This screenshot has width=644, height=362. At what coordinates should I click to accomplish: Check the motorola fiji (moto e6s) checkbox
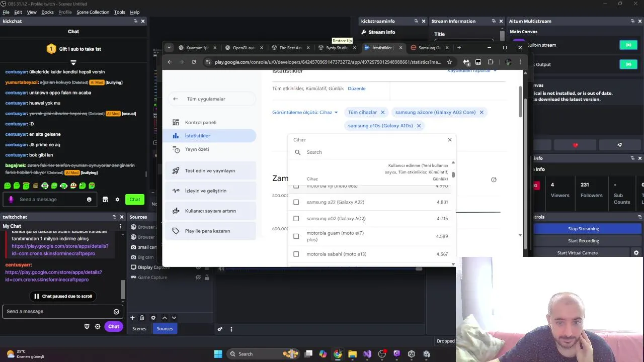coord(296,186)
